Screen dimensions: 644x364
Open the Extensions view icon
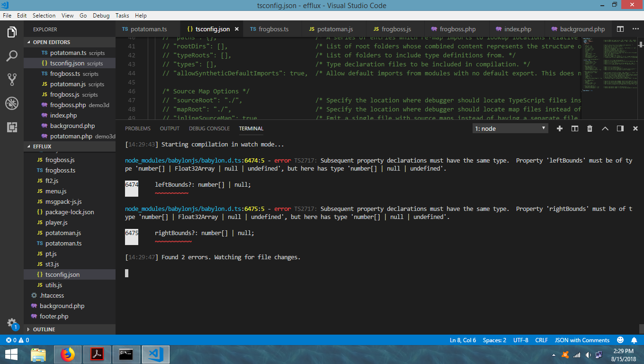coord(12,127)
